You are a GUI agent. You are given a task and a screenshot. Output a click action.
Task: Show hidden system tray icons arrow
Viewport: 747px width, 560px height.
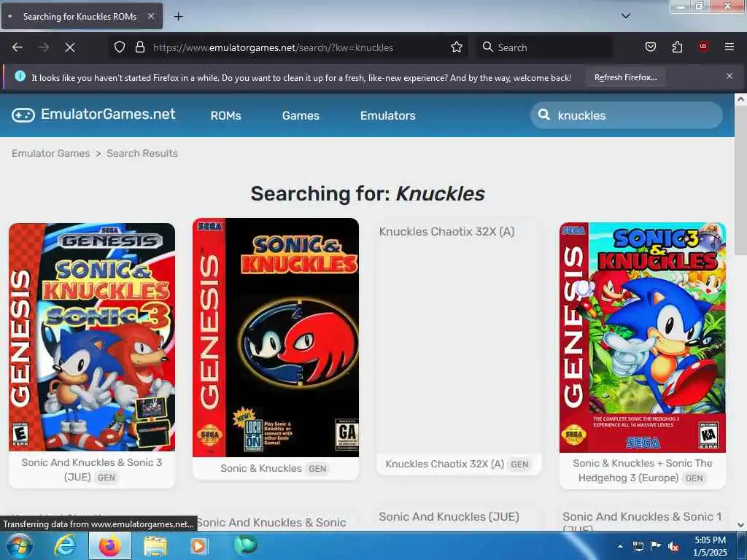[620, 546]
